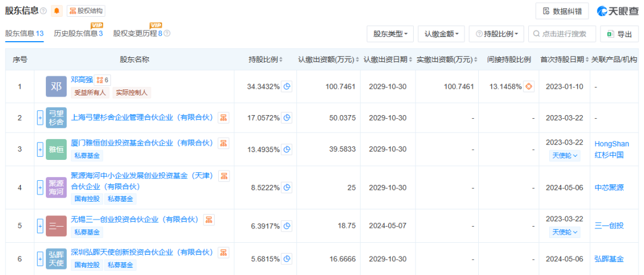Click 国有控股 tag under 聚源海河
Viewport: 644px width, 275px height.
click(87, 199)
